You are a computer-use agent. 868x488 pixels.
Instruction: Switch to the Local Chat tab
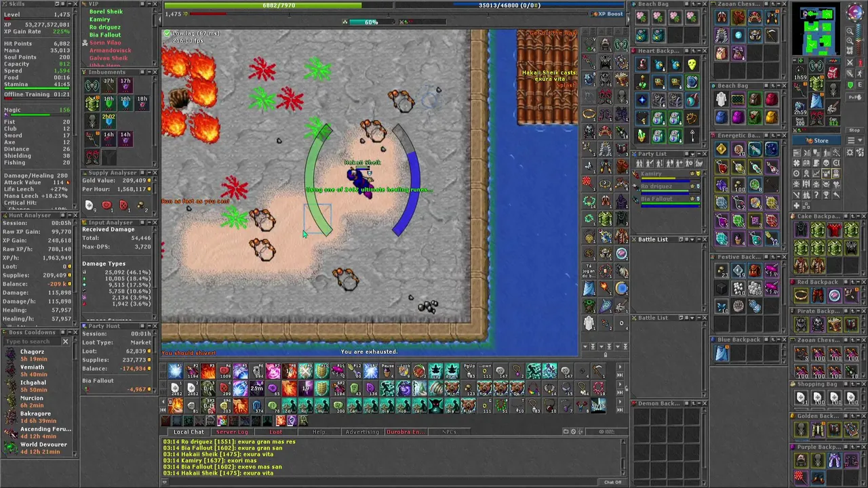coord(189,432)
